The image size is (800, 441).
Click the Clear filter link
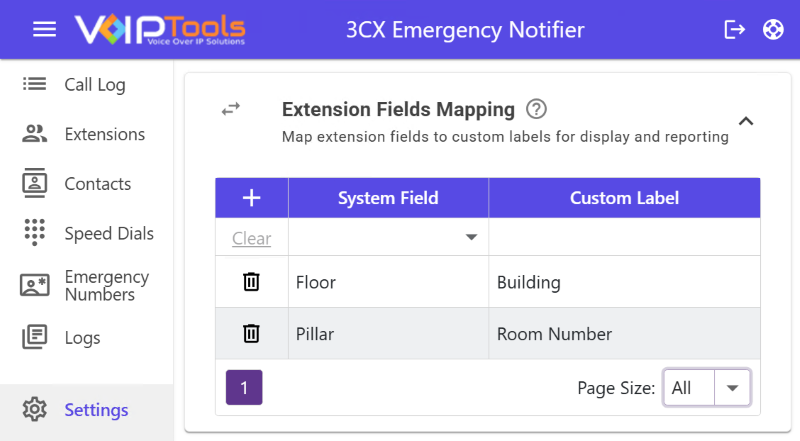pos(252,239)
